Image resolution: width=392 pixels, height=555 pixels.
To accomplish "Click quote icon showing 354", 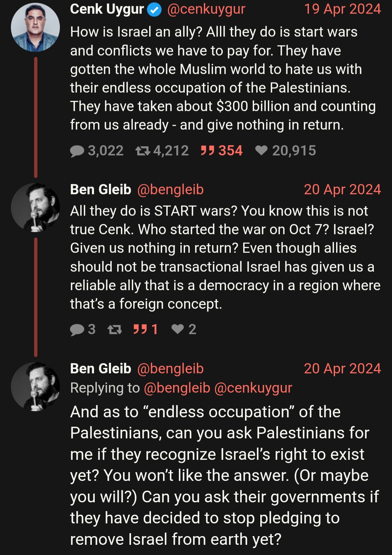I will click(x=208, y=150).
